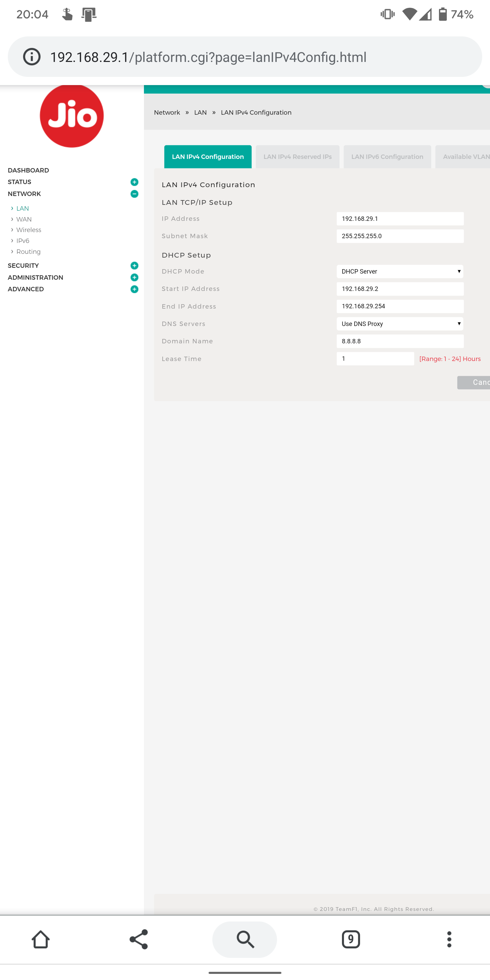Expand the ADMINISTRATION menu plus icon
490x980 pixels.
(x=134, y=277)
